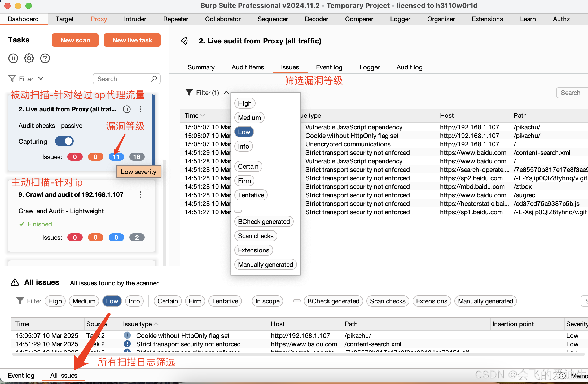Enable the High severity filter in popup
The width and height of the screenshot is (588, 384).
pyautogui.click(x=244, y=103)
